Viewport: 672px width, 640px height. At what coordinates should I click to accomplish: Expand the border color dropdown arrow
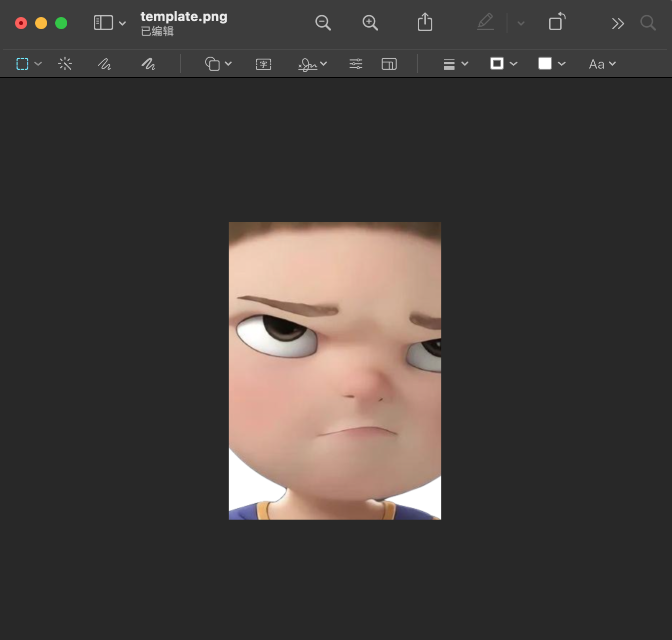[x=514, y=64]
